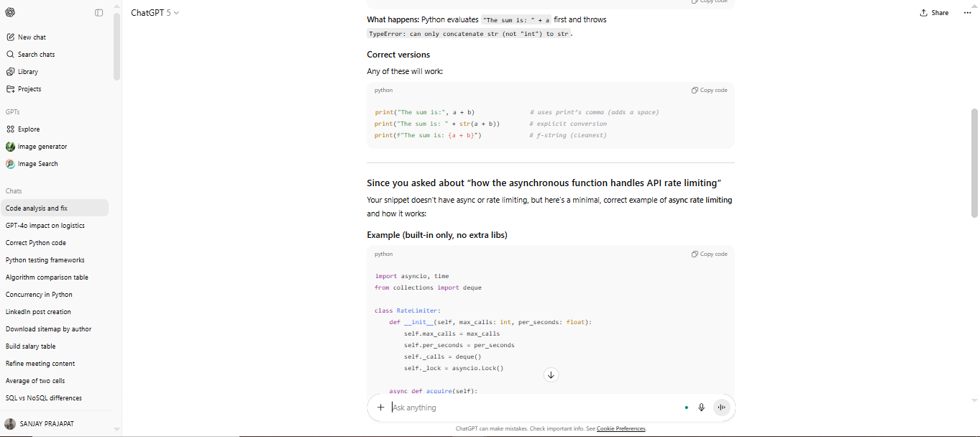Open the conversation options menu
The width and height of the screenshot is (980, 437).
pyautogui.click(x=967, y=12)
